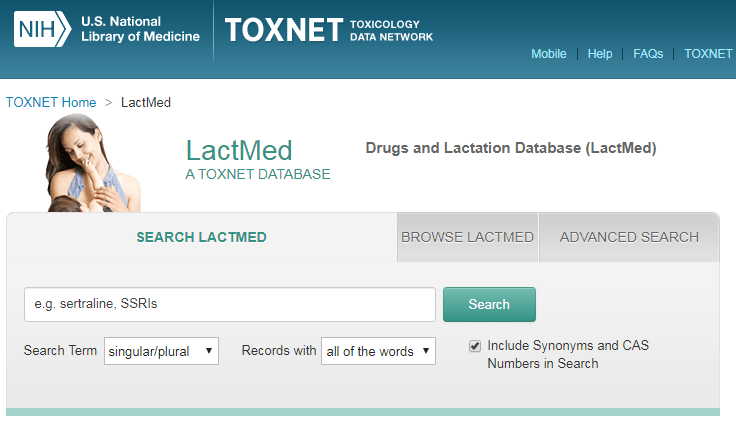This screenshot has width=736, height=425.
Task: Click the NIH logo icon
Action: 42,29
